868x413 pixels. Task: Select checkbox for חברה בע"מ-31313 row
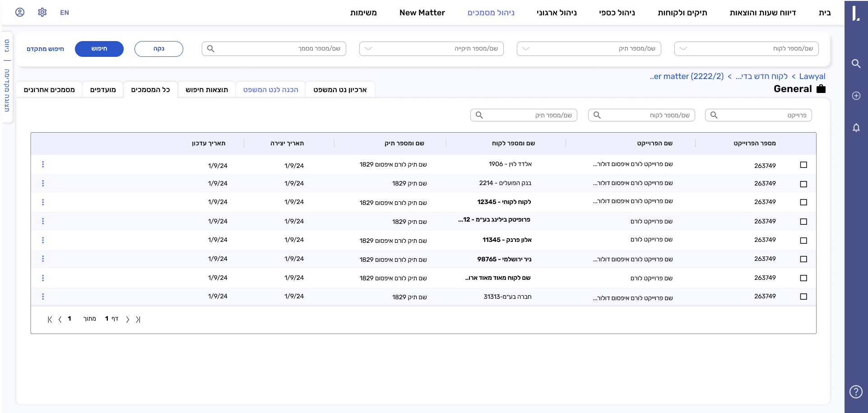pos(803,297)
